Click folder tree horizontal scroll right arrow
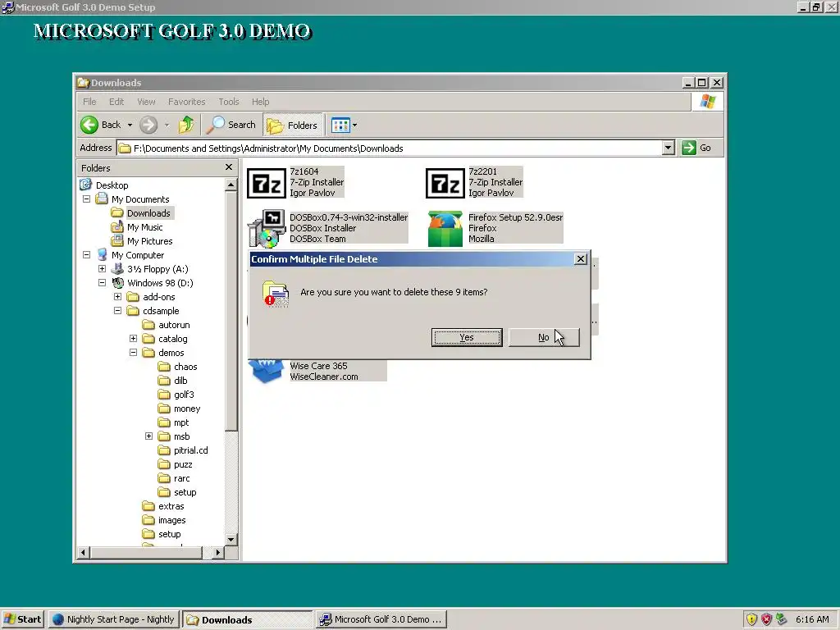This screenshot has width=840, height=630. tap(218, 552)
